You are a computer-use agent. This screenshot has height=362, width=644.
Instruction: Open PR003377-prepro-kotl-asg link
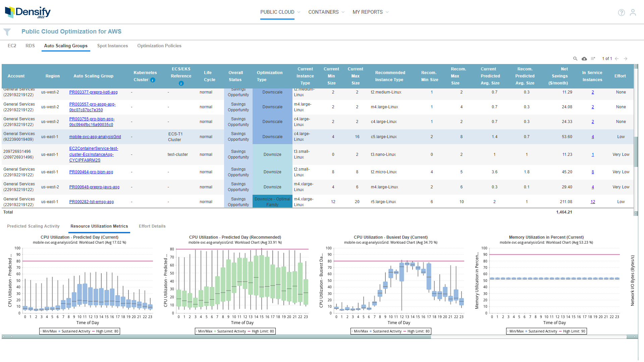point(93,92)
